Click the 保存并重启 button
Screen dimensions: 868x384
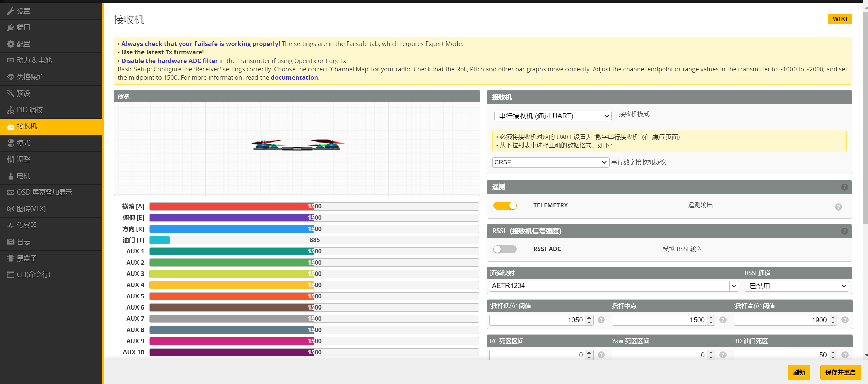tap(840, 372)
